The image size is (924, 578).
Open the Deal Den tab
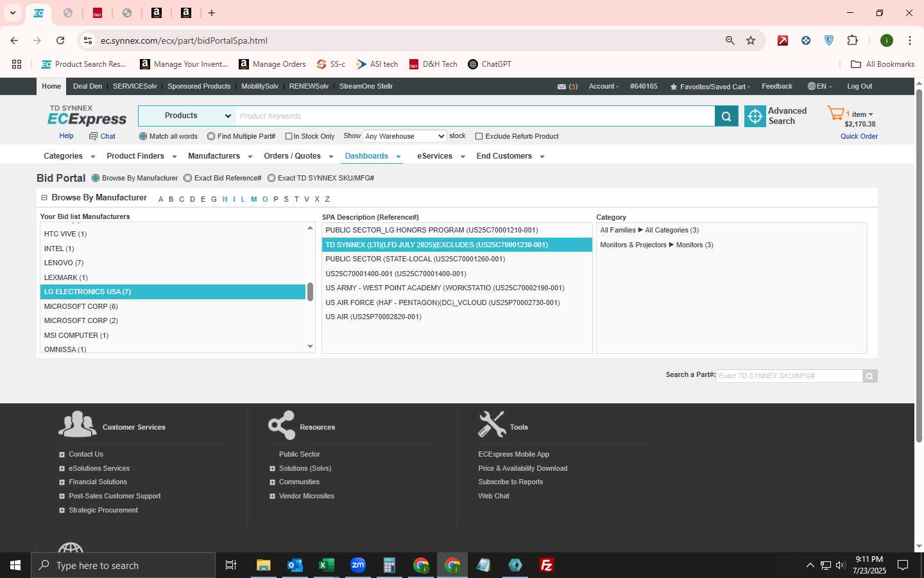coord(87,87)
